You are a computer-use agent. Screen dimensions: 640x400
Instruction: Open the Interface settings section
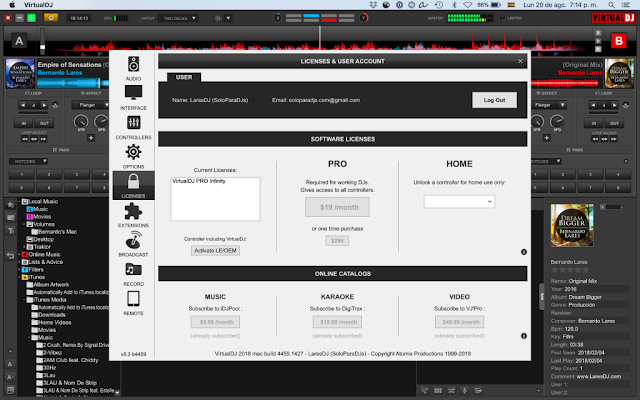pyautogui.click(x=133, y=98)
